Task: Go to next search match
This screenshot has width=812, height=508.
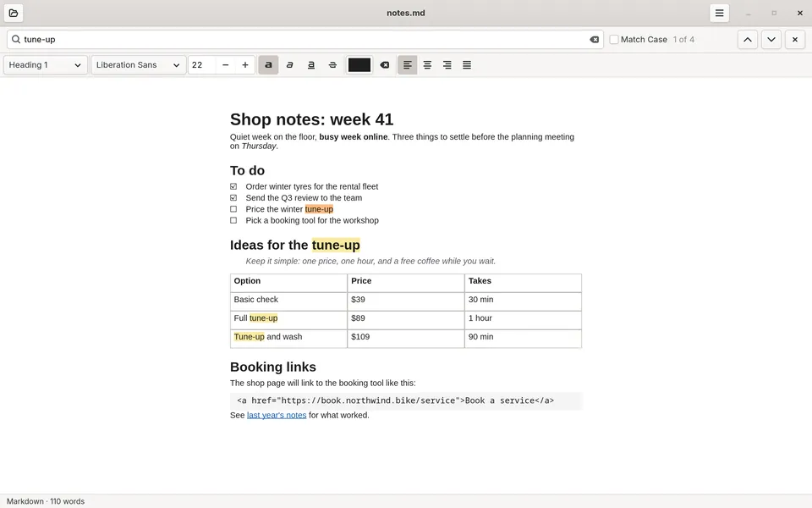Action: 771,40
